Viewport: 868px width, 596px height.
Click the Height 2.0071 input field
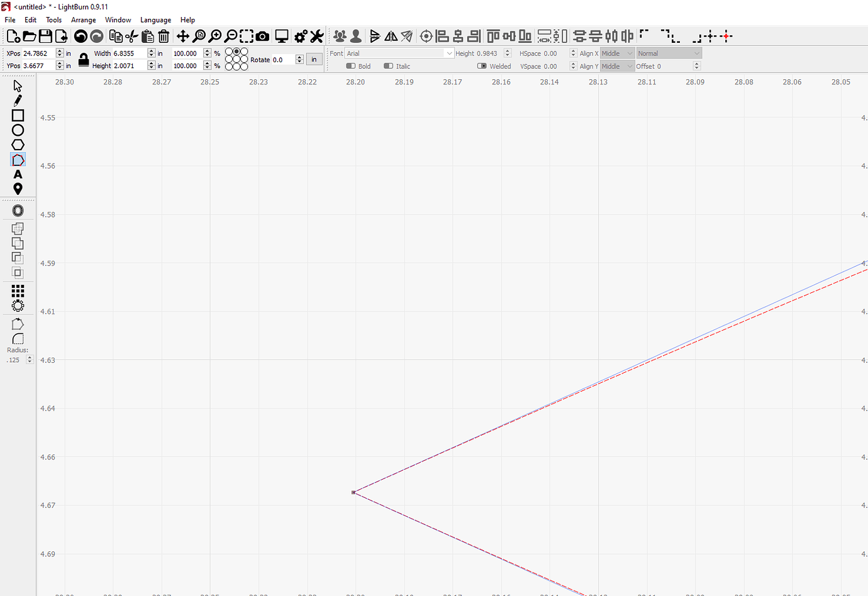[x=130, y=66]
